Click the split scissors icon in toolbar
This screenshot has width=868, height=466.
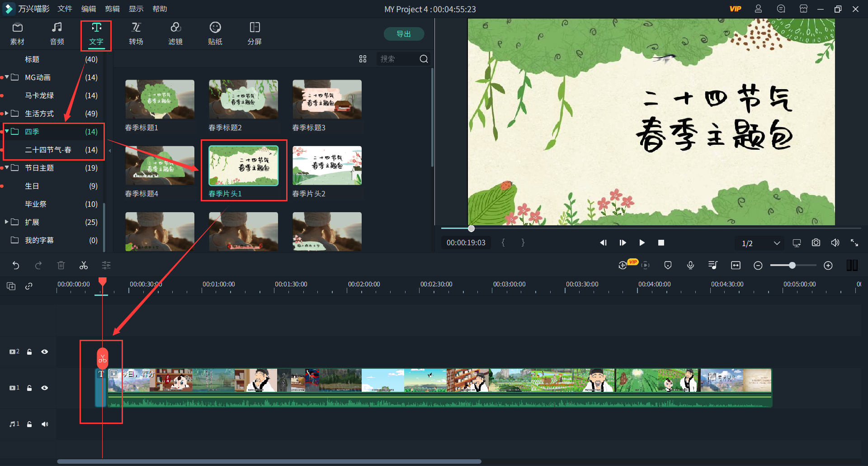[x=84, y=266]
